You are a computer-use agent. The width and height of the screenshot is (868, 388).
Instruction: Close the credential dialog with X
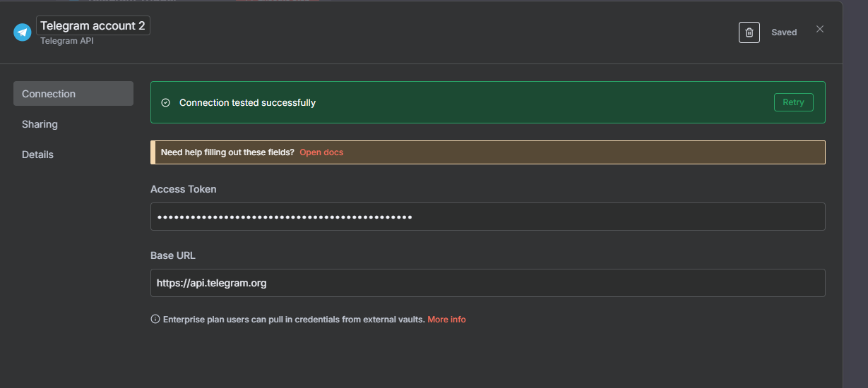(819, 29)
